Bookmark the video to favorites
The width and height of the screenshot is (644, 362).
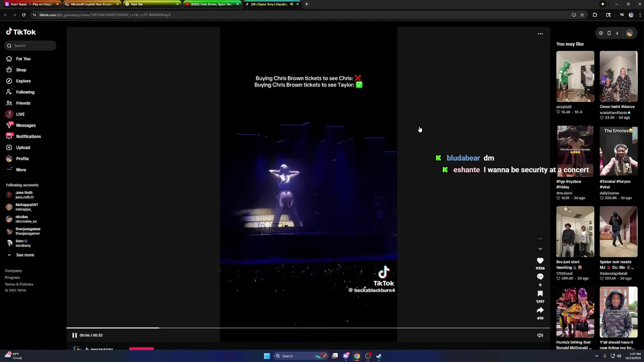click(x=540, y=294)
